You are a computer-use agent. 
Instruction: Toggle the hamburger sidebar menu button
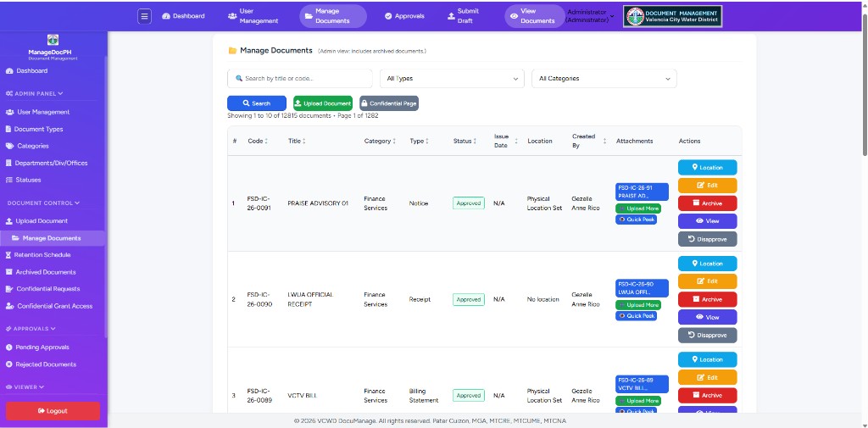144,16
